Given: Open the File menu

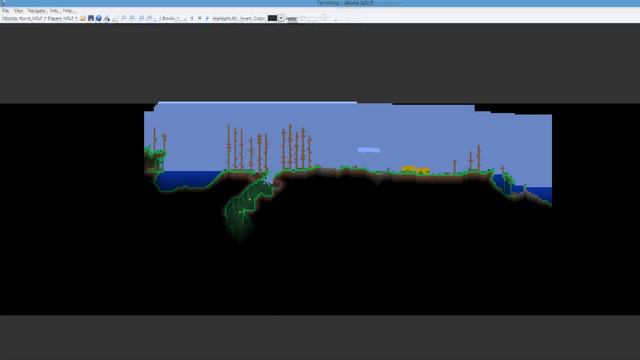Looking at the screenshot, I should (x=5, y=11).
